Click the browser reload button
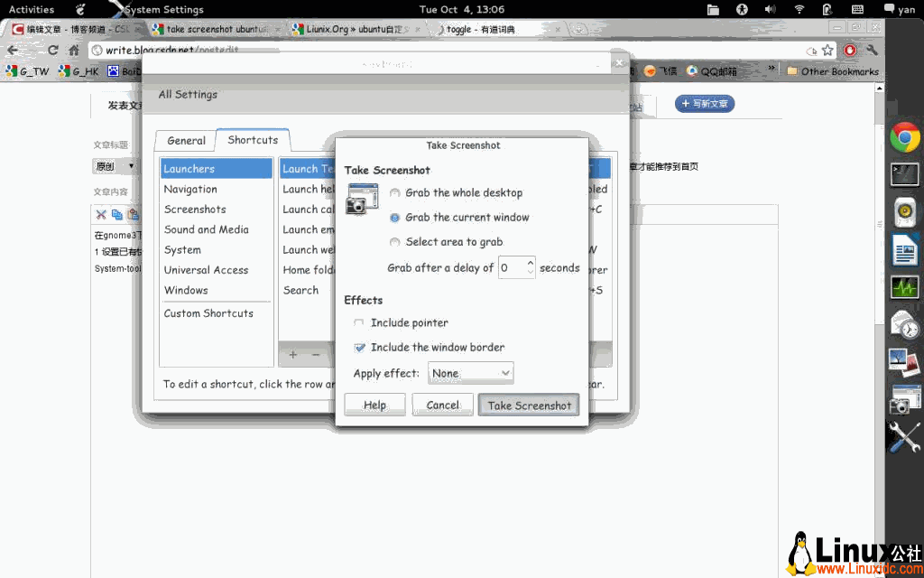 tap(53, 51)
